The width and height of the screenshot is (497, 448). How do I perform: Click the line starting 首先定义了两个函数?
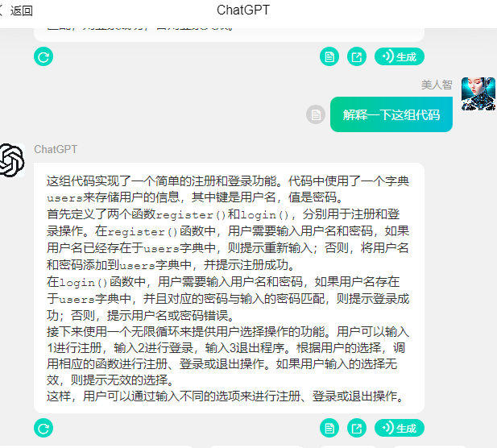pyautogui.click(x=223, y=214)
